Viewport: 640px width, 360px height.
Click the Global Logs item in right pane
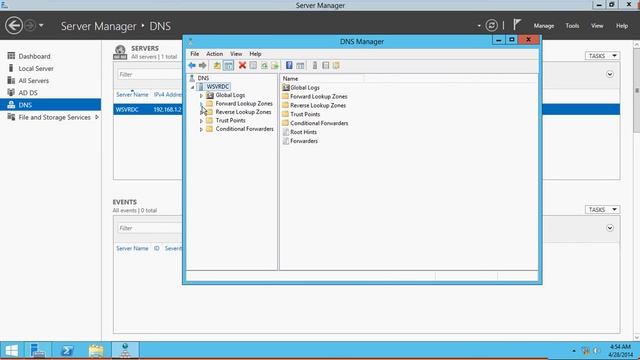[x=300, y=87]
